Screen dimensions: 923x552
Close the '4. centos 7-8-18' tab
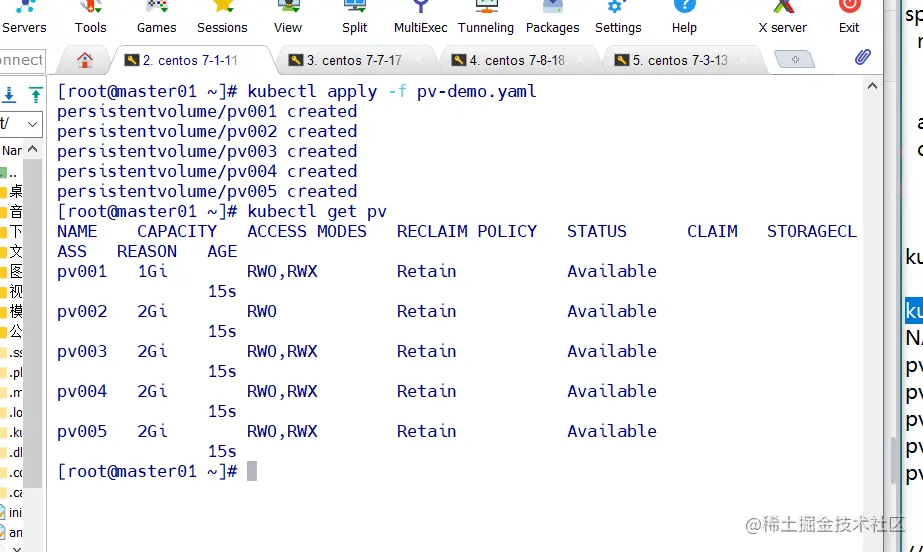580,60
